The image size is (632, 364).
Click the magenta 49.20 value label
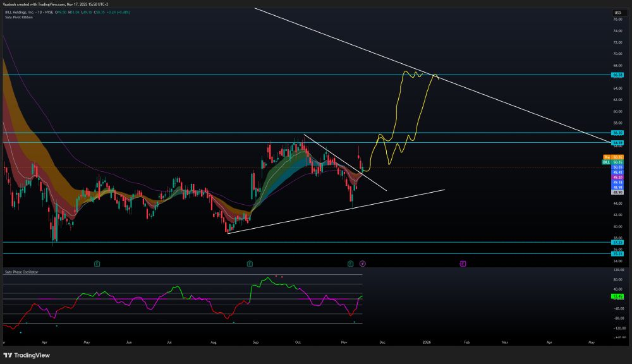[617, 178]
